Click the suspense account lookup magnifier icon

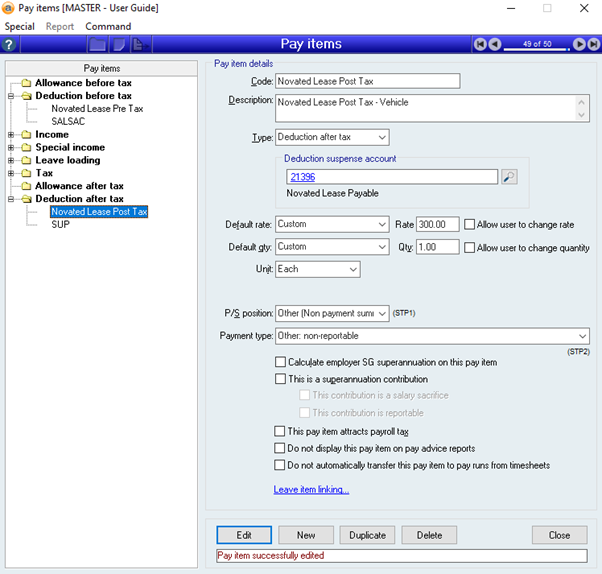click(x=509, y=177)
